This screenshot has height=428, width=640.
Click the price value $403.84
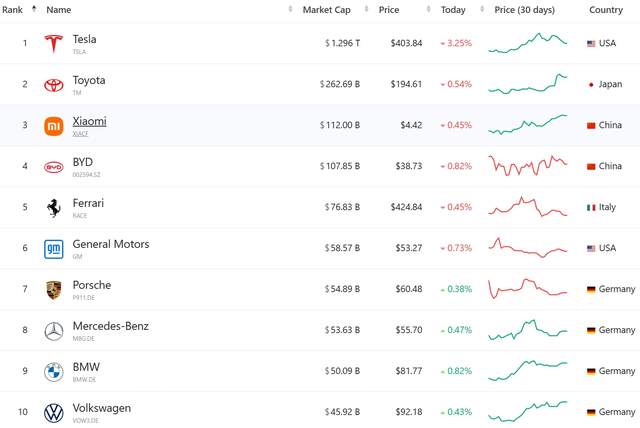click(406, 43)
